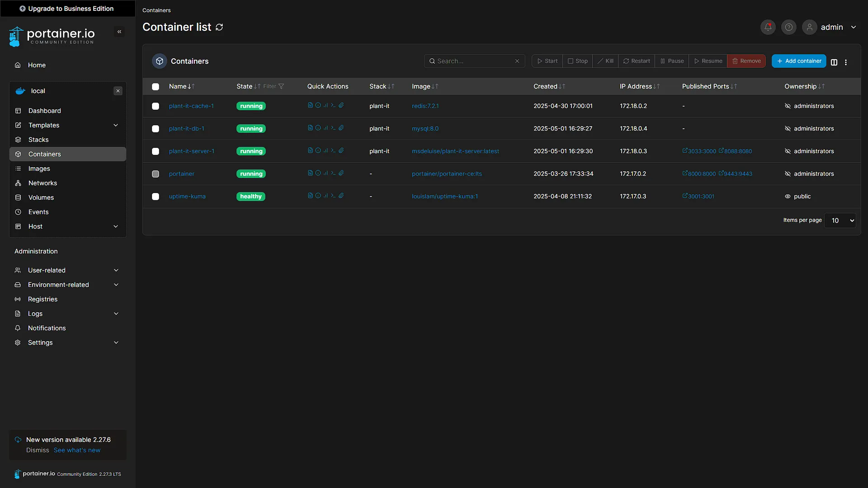
Task: Click the Add container button
Action: [x=799, y=61]
